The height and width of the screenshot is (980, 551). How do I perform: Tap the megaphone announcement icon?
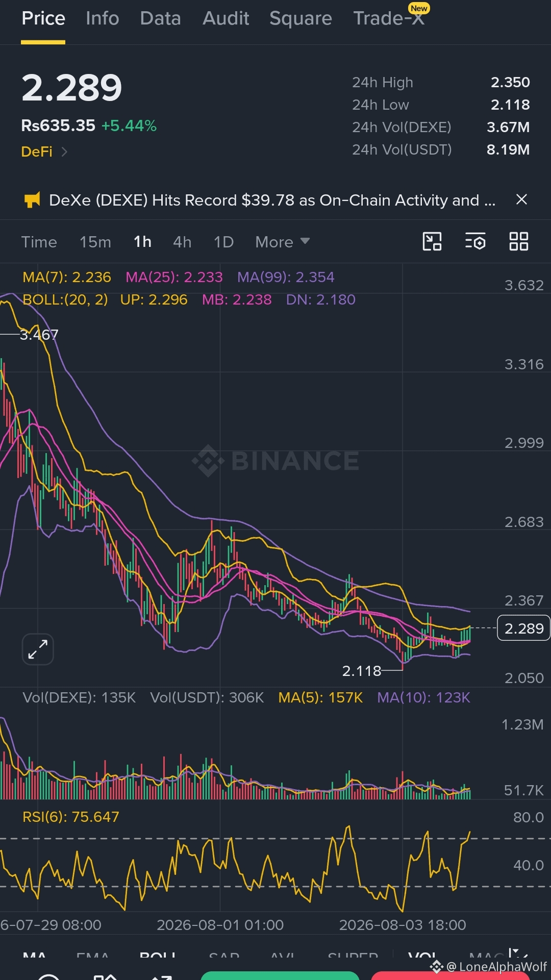(32, 200)
